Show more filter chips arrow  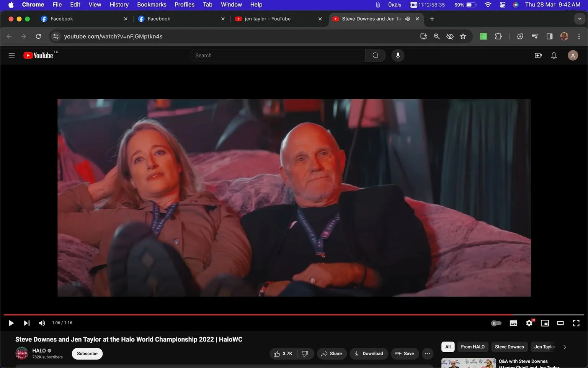565,347
